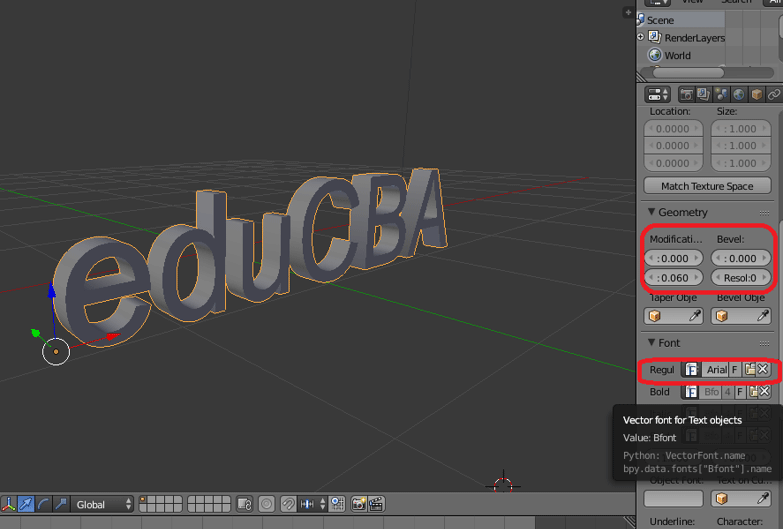Image resolution: width=783 pixels, height=529 pixels.
Task: Click the eduCBA 3D text object
Action: pos(250,257)
